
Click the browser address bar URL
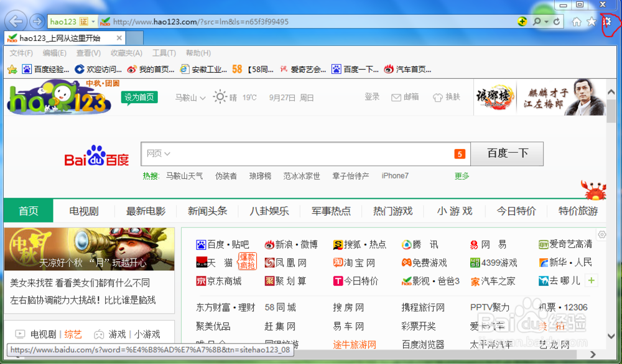click(201, 22)
